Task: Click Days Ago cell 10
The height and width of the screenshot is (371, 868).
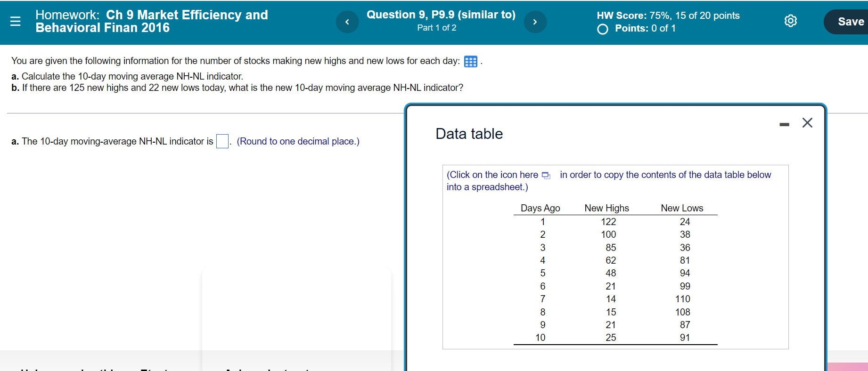Action: (x=540, y=338)
